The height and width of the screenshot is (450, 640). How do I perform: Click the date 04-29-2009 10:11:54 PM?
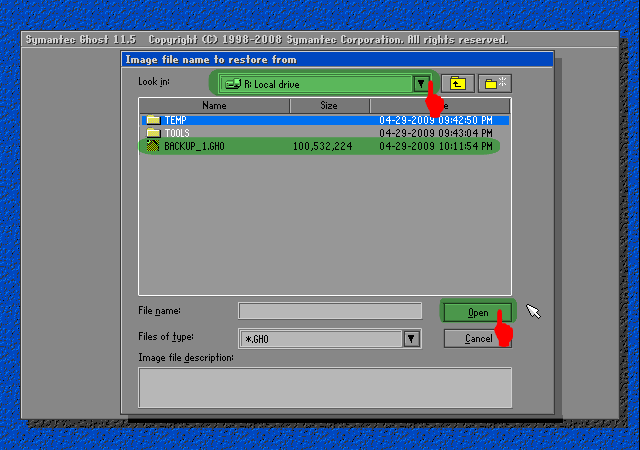tap(436, 147)
